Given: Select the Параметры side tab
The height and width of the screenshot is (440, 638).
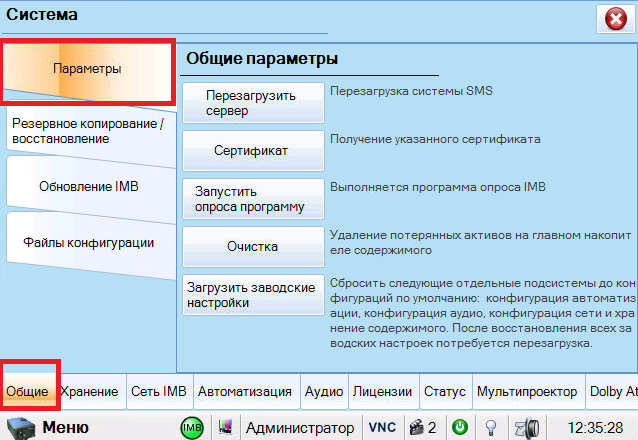Looking at the screenshot, I should coord(87,70).
